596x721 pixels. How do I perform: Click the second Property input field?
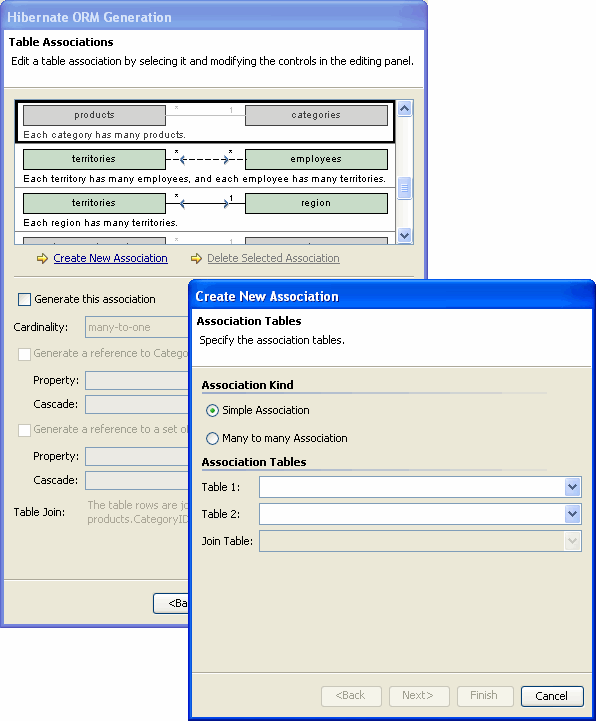pyautogui.click(x=137, y=457)
